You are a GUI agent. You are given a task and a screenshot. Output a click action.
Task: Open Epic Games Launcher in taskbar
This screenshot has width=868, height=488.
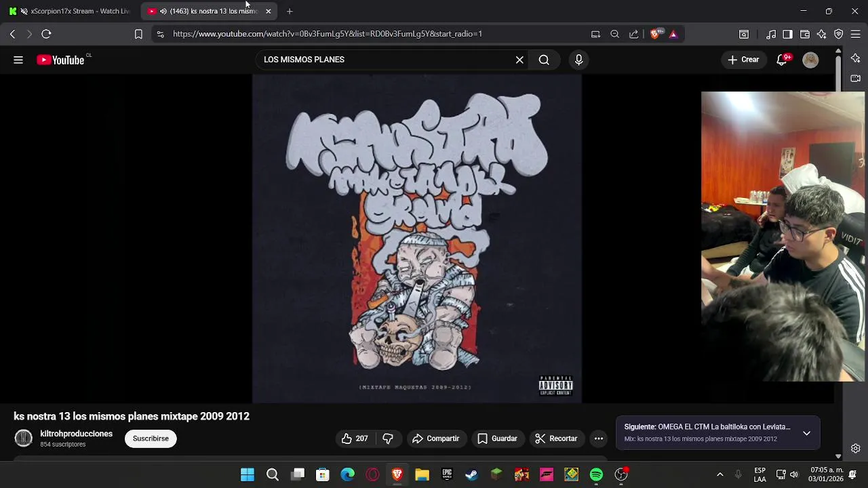coord(447,475)
